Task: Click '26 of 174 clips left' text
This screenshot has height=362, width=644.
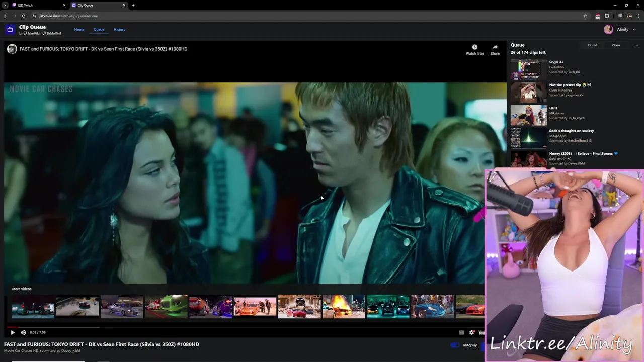Action: [528, 52]
